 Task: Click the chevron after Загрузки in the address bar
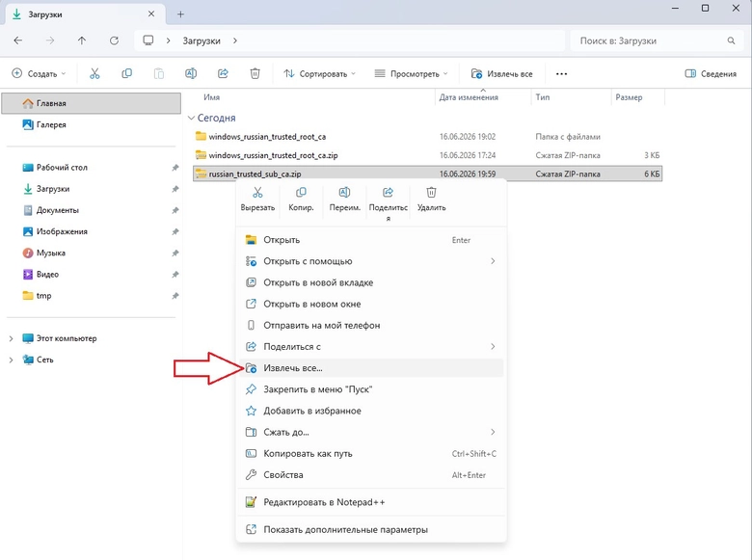[x=235, y=40]
